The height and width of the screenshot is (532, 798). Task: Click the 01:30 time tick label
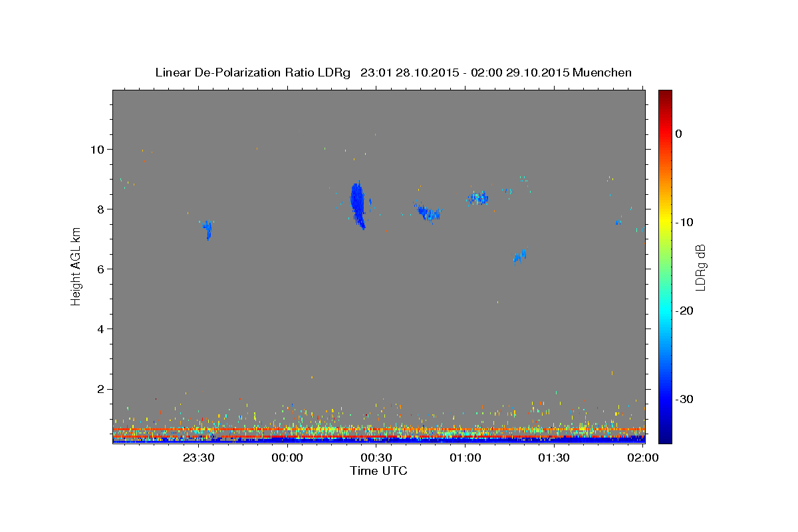[x=554, y=458]
